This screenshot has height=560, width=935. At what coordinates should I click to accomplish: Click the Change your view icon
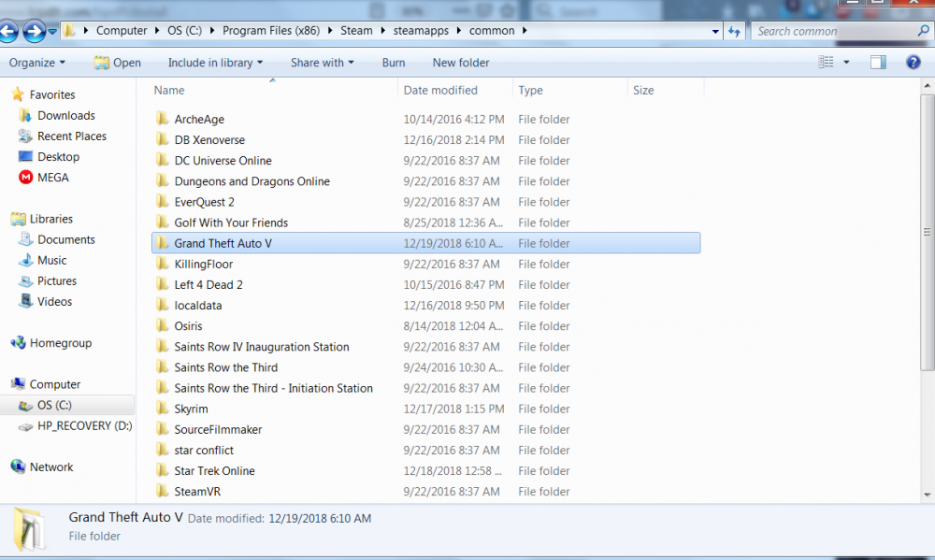pyautogui.click(x=826, y=62)
